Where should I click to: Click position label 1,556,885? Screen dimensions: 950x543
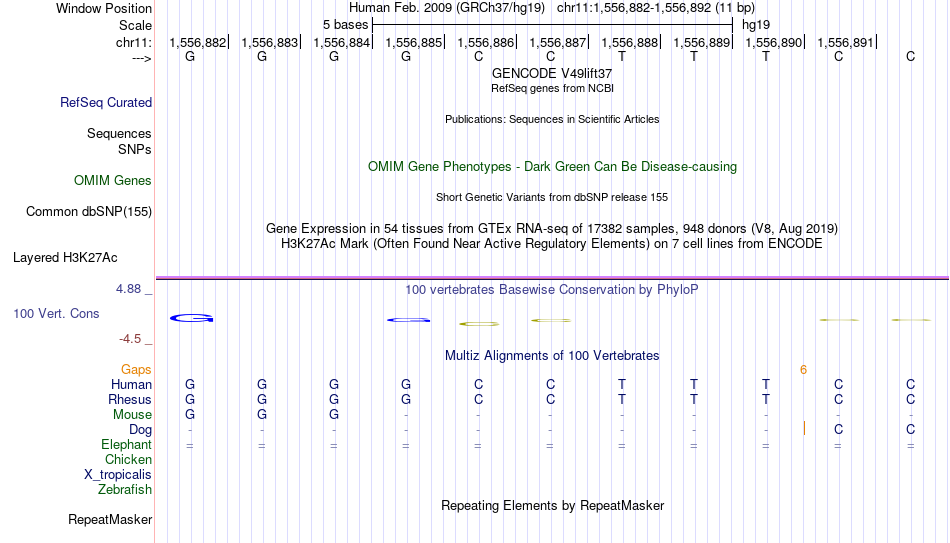414,42
